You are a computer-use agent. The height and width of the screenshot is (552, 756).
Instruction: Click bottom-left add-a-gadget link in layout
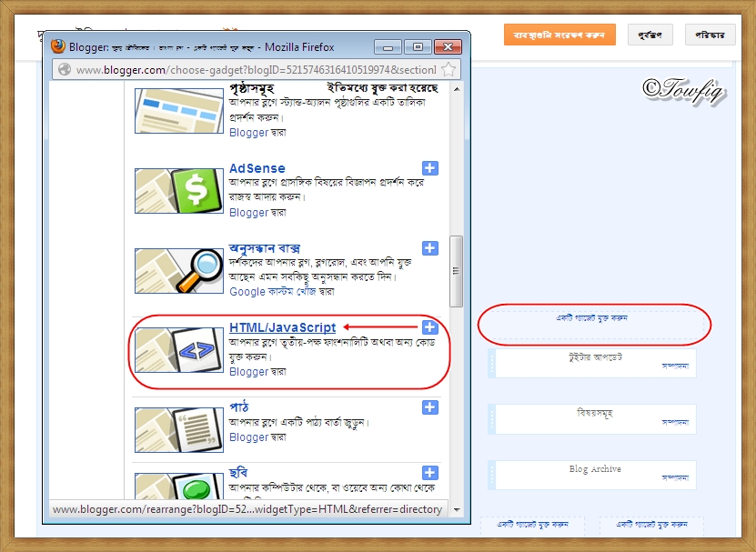[x=532, y=525]
